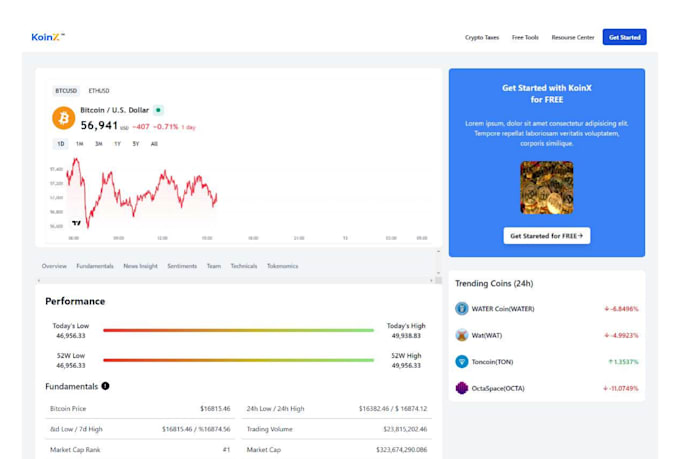The height and width of the screenshot is (459, 680).
Task: Open Resource Center menu
Action: click(573, 37)
